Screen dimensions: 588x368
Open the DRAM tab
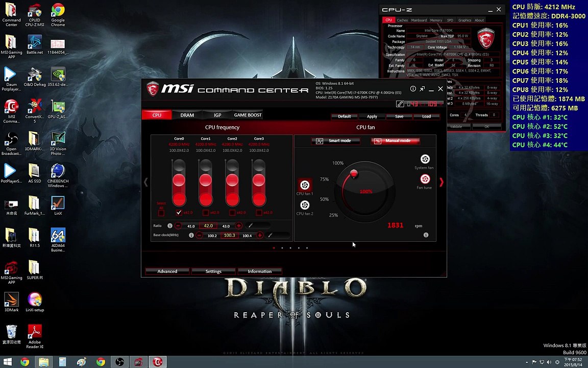tap(187, 115)
